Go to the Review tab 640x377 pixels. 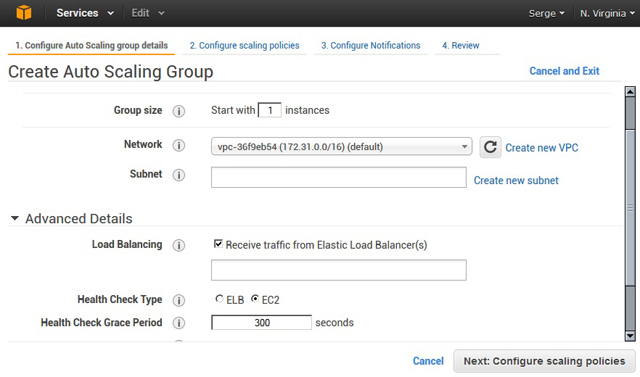pos(461,45)
